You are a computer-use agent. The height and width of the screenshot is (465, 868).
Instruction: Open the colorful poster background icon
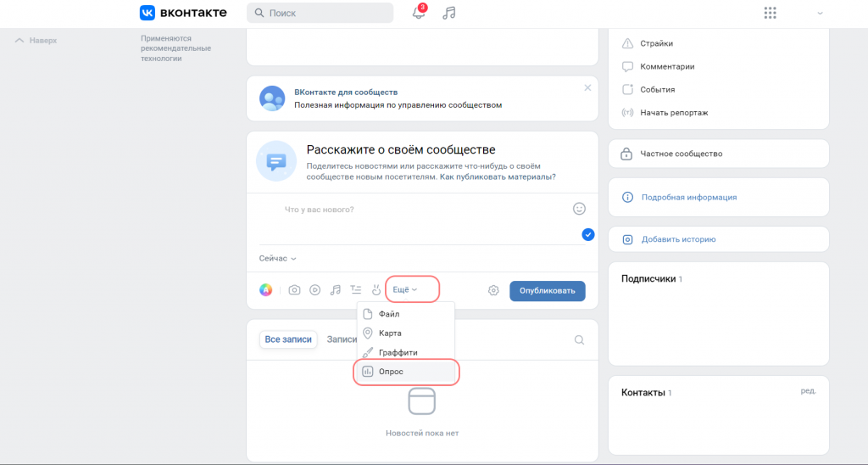tap(265, 290)
